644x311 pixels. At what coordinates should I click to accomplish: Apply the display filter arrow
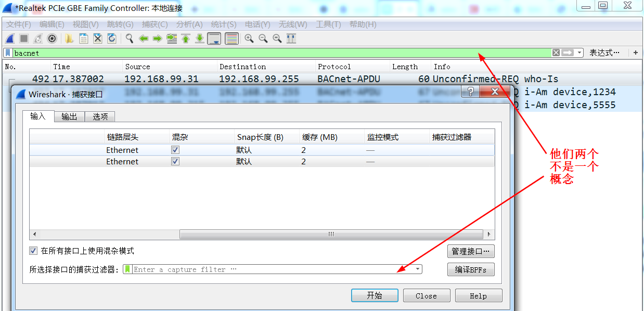click(x=567, y=53)
